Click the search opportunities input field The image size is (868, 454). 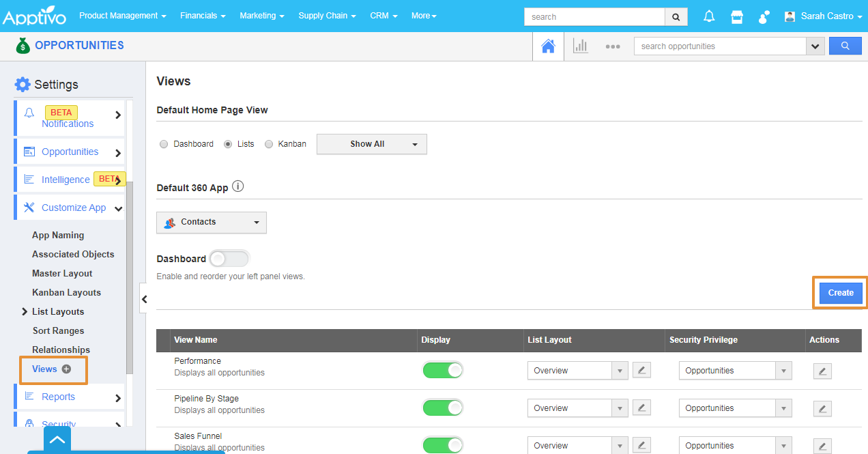[720, 46]
